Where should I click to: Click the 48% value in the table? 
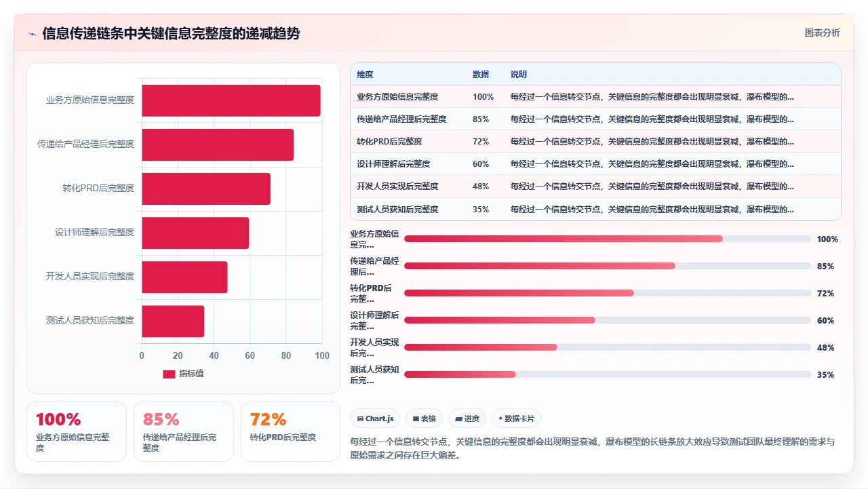coord(481,187)
